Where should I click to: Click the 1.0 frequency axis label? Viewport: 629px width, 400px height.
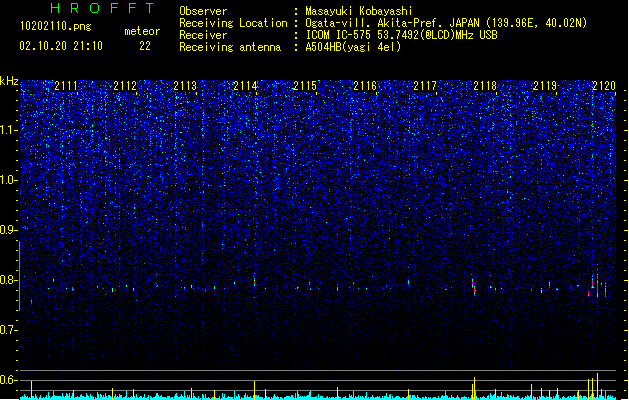click(x=9, y=180)
